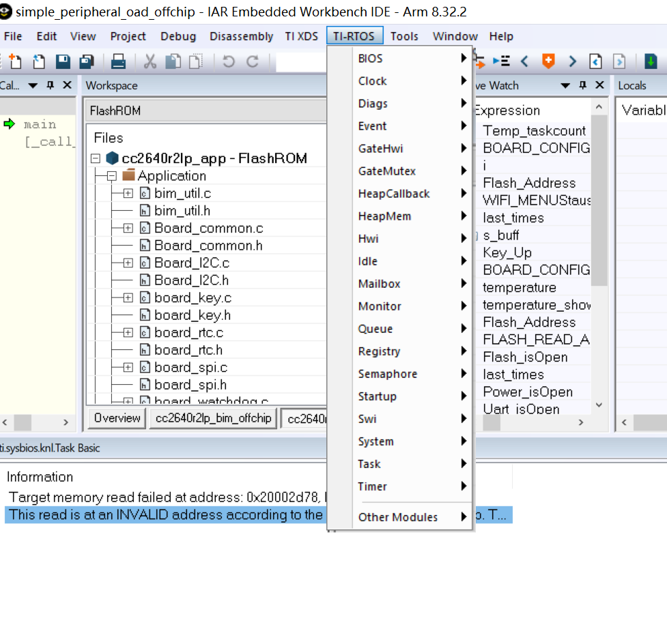
Task: Open the HeapMem submenu entry
Action: click(x=412, y=216)
